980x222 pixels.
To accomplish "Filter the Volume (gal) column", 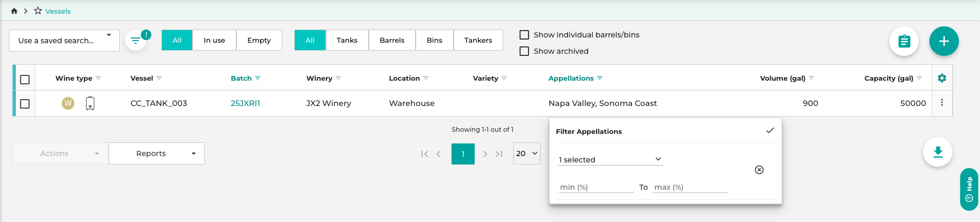I will (811, 78).
